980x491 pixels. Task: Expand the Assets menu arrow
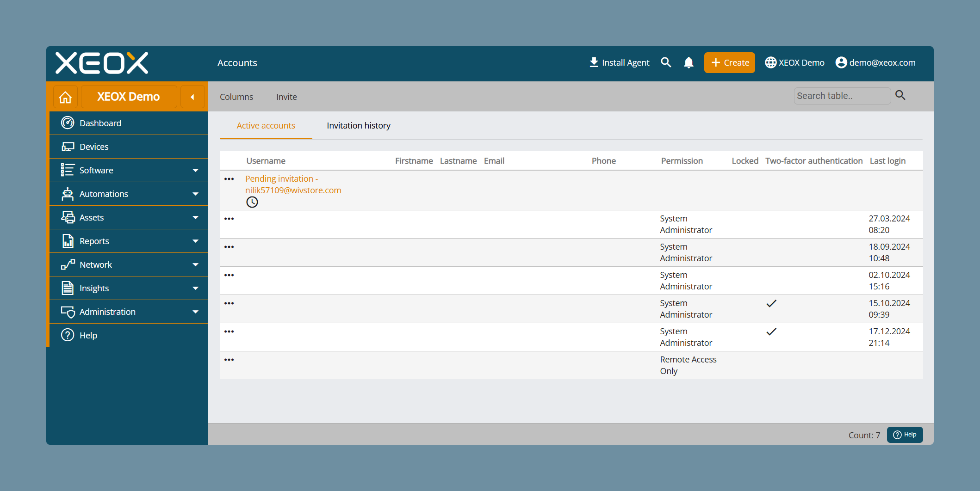[195, 218]
